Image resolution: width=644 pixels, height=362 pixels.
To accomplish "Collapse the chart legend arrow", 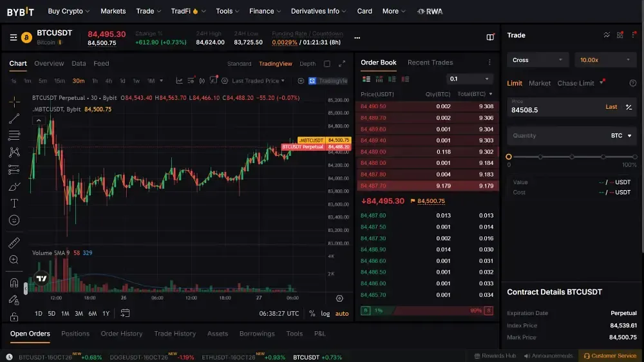I will tap(39, 121).
